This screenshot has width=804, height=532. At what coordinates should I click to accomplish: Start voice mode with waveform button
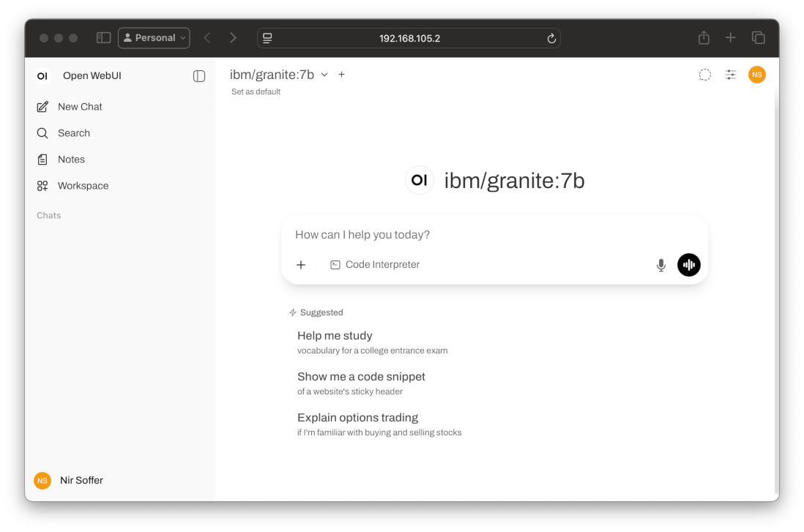click(688, 265)
